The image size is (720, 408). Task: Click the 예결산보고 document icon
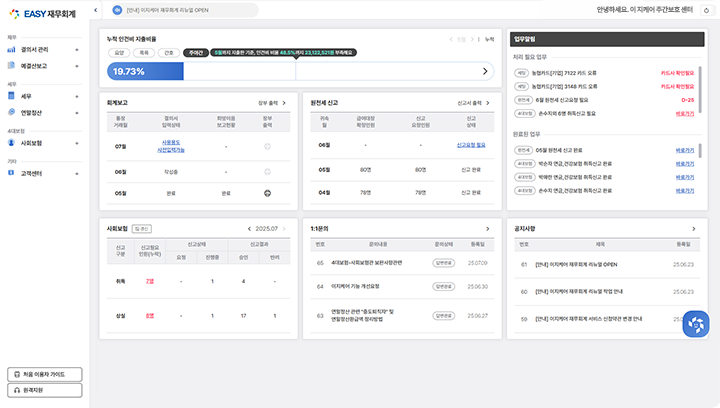point(11,65)
